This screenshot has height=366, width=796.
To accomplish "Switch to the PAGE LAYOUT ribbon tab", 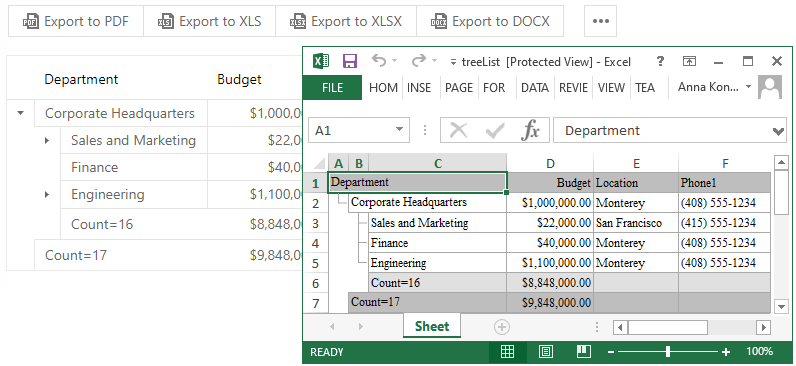I will (x=459, y=88).
